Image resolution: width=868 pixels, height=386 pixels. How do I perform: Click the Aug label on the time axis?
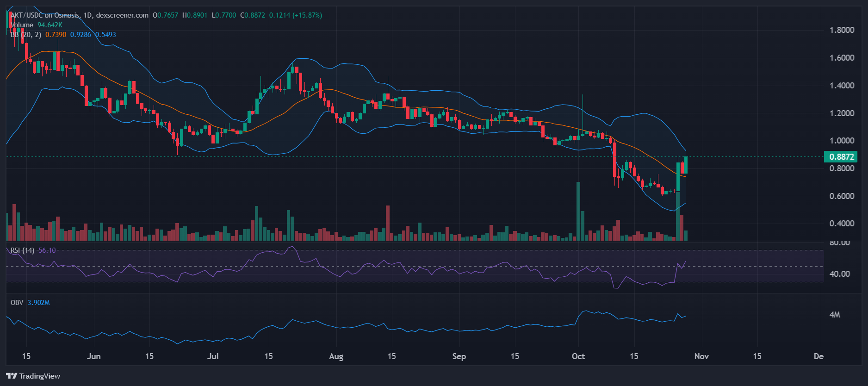point(336,356)
